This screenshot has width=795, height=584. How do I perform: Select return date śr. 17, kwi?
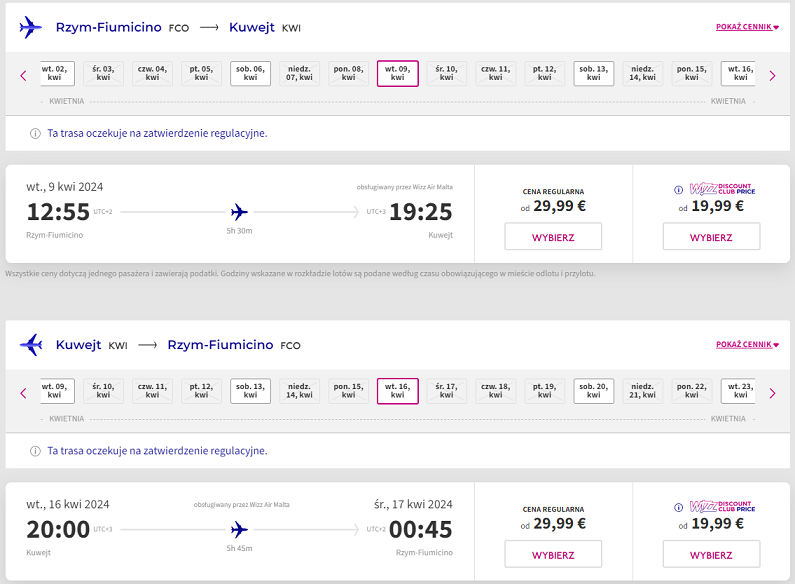(x=447, y=391)
